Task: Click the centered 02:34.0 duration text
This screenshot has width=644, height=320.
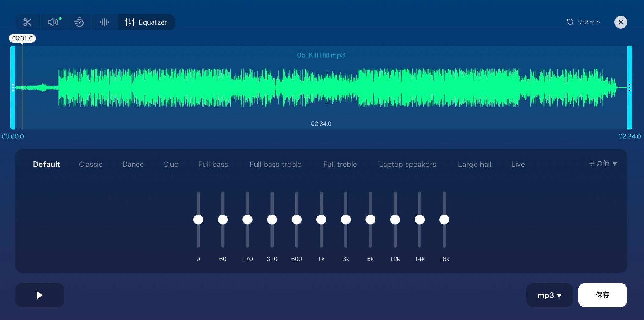Action: click(x=321, y=124)
